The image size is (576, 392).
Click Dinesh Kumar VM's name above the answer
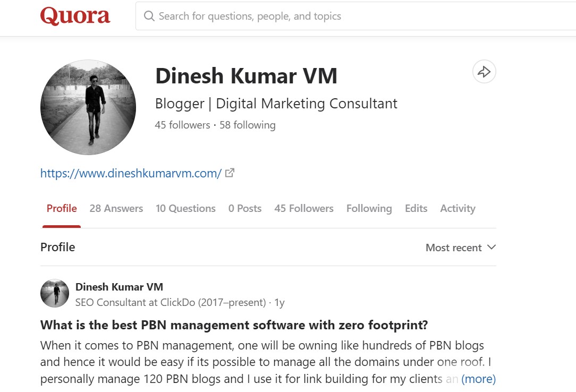pyautogui.click(x=119, y=286)
